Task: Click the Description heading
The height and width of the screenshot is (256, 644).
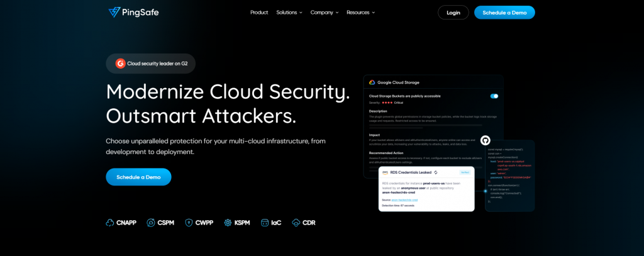Action: point(378,111)
